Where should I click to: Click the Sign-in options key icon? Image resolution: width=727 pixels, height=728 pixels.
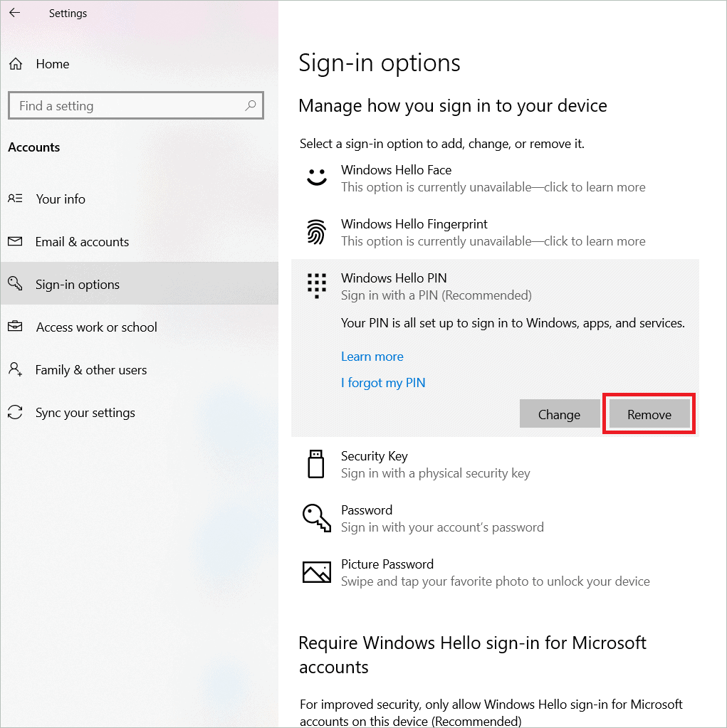tap(15, 283)
